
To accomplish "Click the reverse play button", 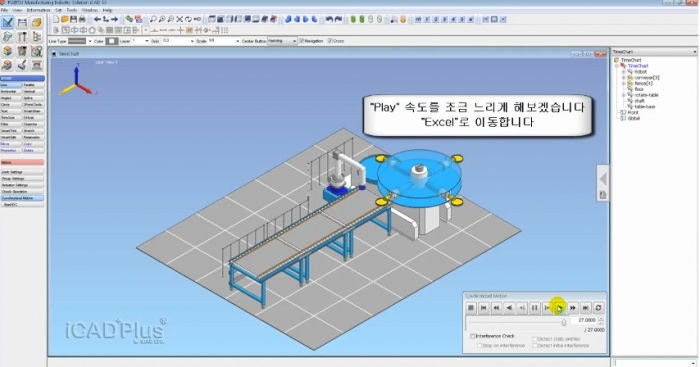I will 509,308.
